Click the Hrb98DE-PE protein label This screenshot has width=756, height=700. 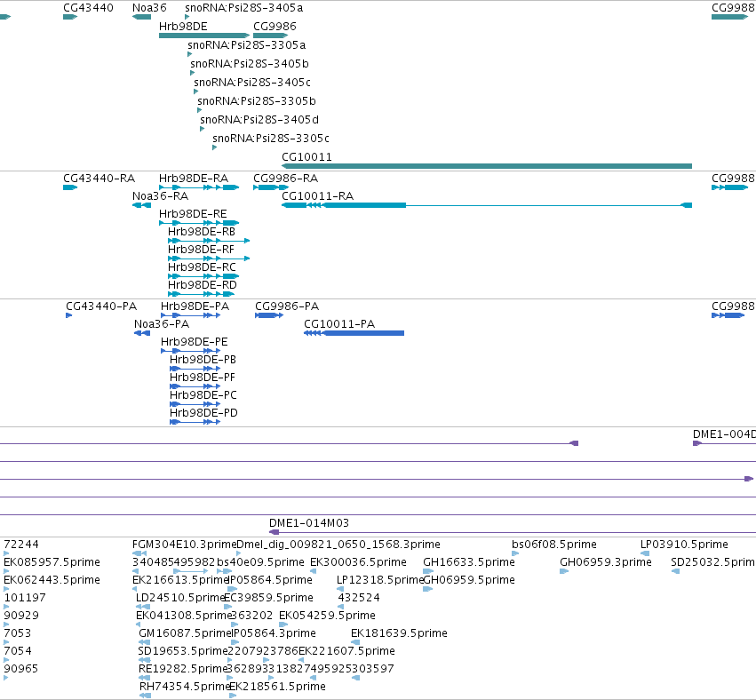tap(195, 342)
